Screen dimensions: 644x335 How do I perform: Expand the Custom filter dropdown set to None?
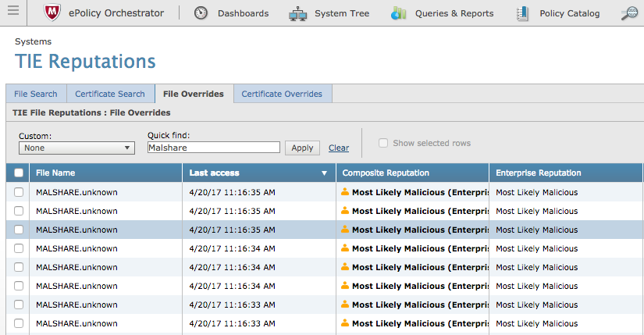point(76,148)
